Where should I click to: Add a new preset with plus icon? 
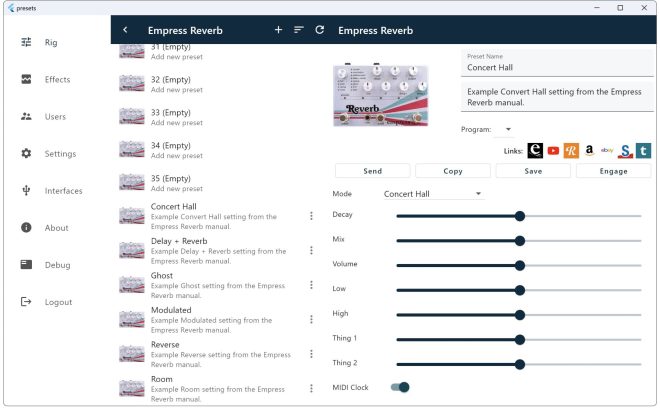[278, 29]
